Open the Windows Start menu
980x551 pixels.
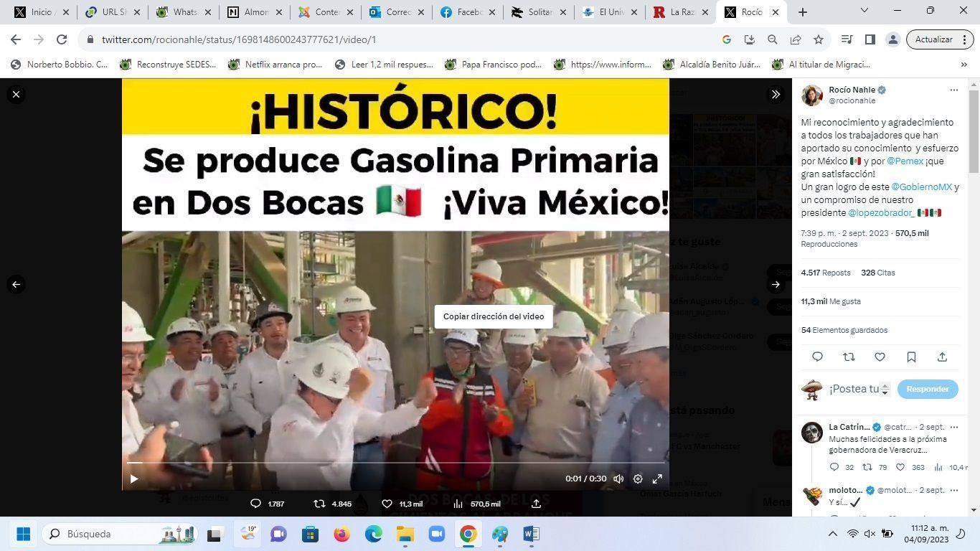coord(23,534)
